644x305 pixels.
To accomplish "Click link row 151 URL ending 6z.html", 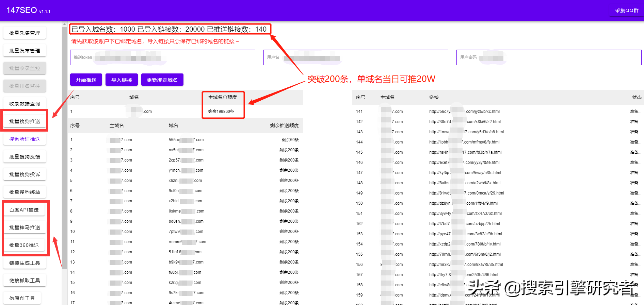I will pyautogui.click(x=465, y=214).
